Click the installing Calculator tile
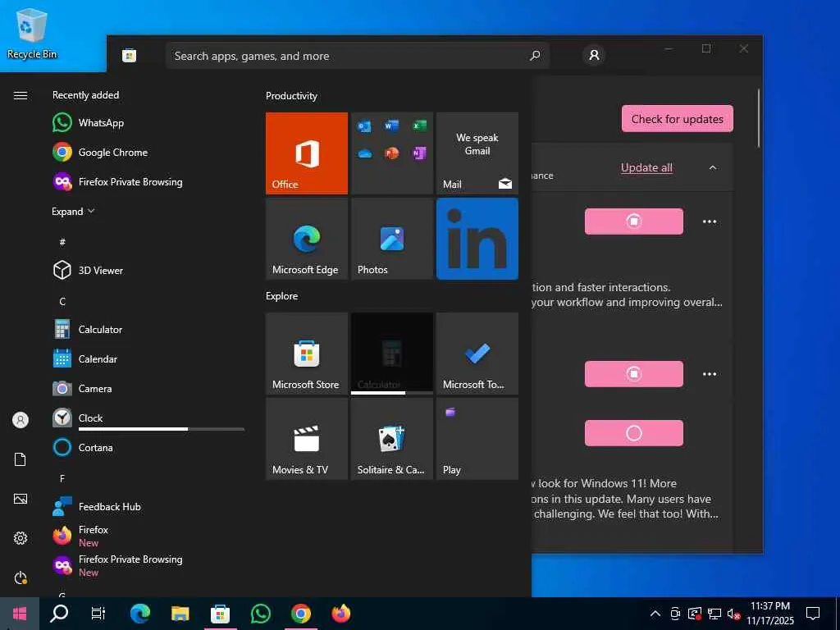840x630 pixels. point(391,354)
